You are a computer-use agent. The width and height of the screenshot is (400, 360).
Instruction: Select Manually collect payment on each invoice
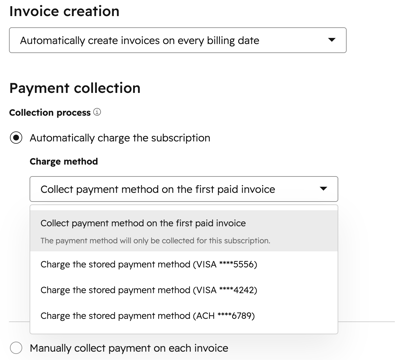(16, 348)
